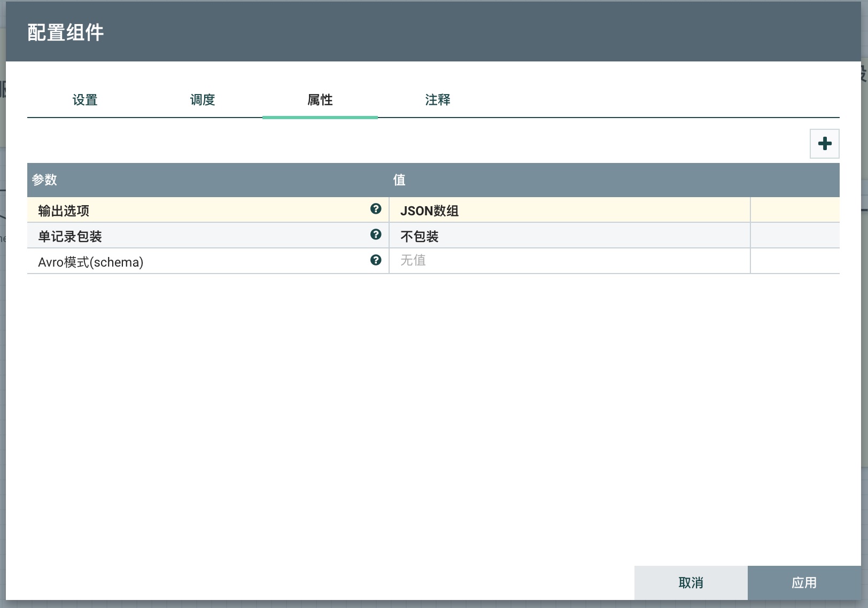Open the 不包装 value dropdown
Viewport: 868px width, 608px height.
(x=569, y=236)
